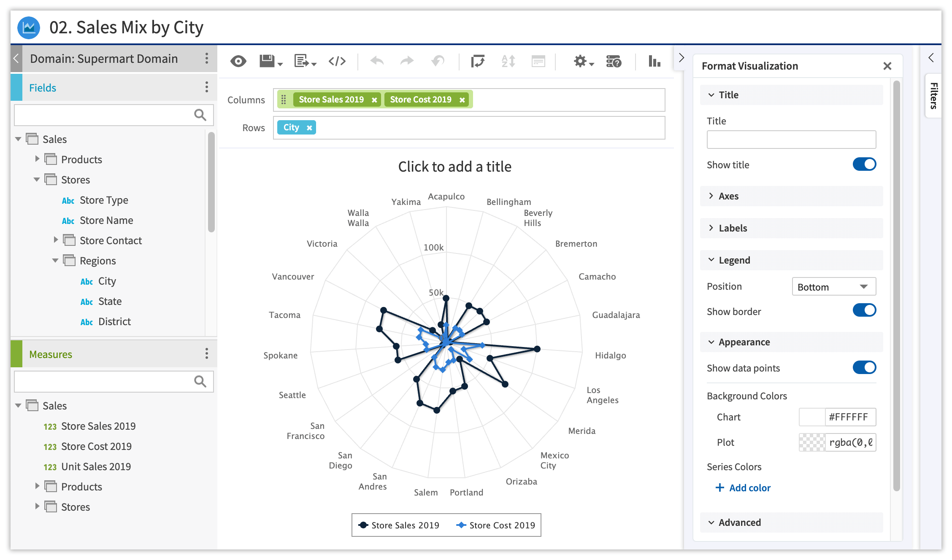Screen dimensions: 952x560
Task: Click the Plot background color swatch
Action: pos(812,442)
